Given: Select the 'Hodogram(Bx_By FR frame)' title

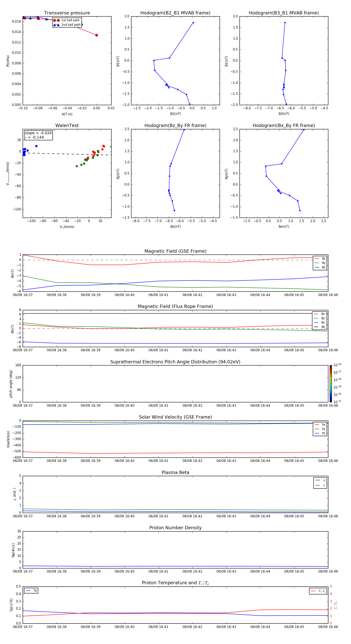Looking at the screenshot, I should tap(284, 125).
